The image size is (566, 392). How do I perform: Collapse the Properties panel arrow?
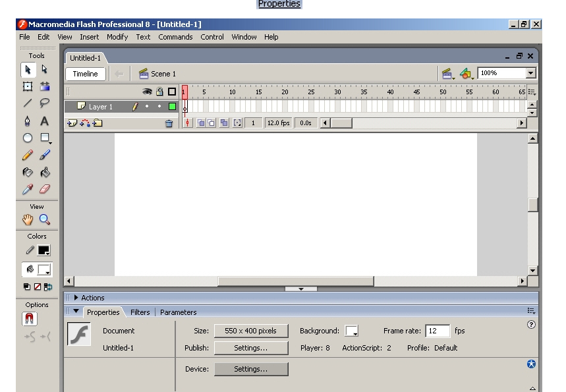point(76,311)
